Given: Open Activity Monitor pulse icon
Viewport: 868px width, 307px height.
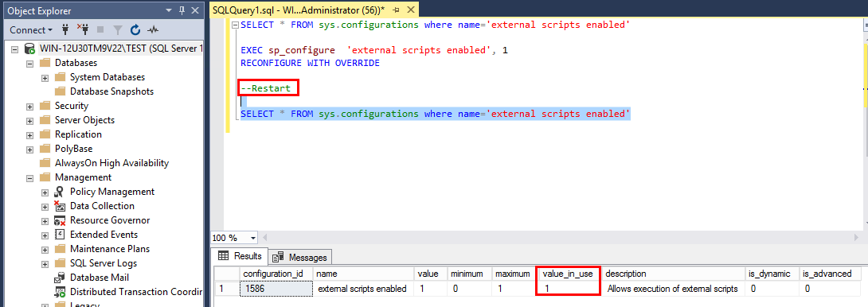Looking at the screenshot, I should tap(153, 29).
